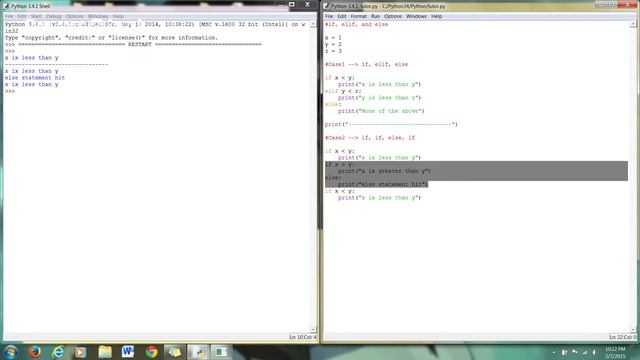The height and width of the screenshot is (360, 640).
Task: Click highlighted print("x is greater than y") line
Action: pyautogui.click(x=384, y=171)
